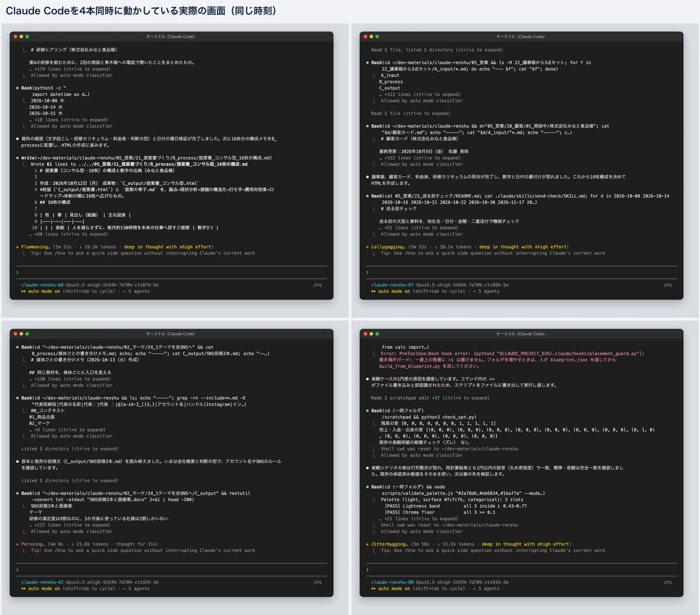Viewport: 700px width, 615px height.
Task: Click the '[PASS] Lightness band' result line
Action: click(456, 506)
